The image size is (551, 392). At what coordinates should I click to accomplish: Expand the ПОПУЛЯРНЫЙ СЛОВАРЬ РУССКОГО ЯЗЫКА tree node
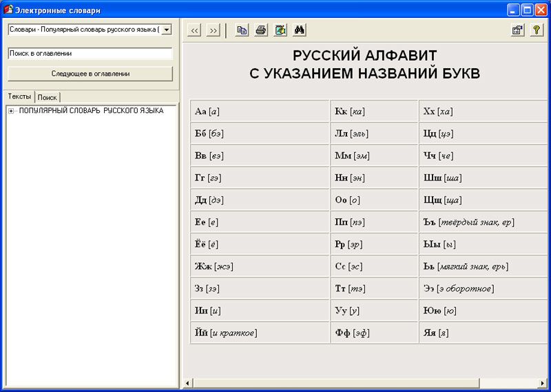pyautogui.click(x=11, y=111)
